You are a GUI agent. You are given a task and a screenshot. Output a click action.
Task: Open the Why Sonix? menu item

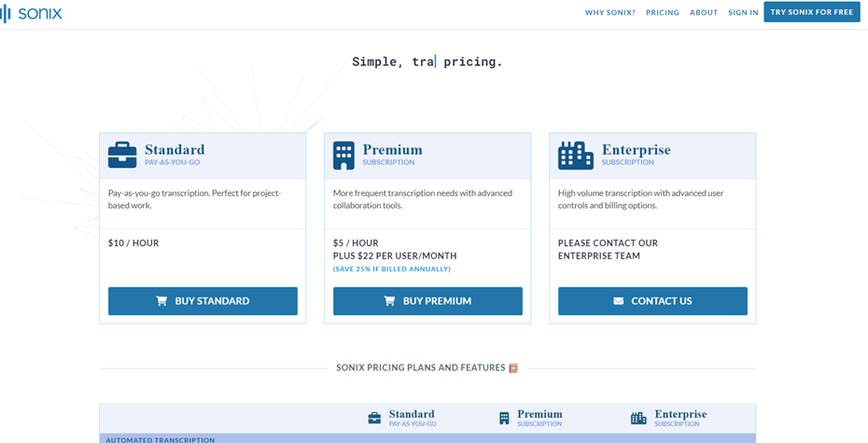609,13
